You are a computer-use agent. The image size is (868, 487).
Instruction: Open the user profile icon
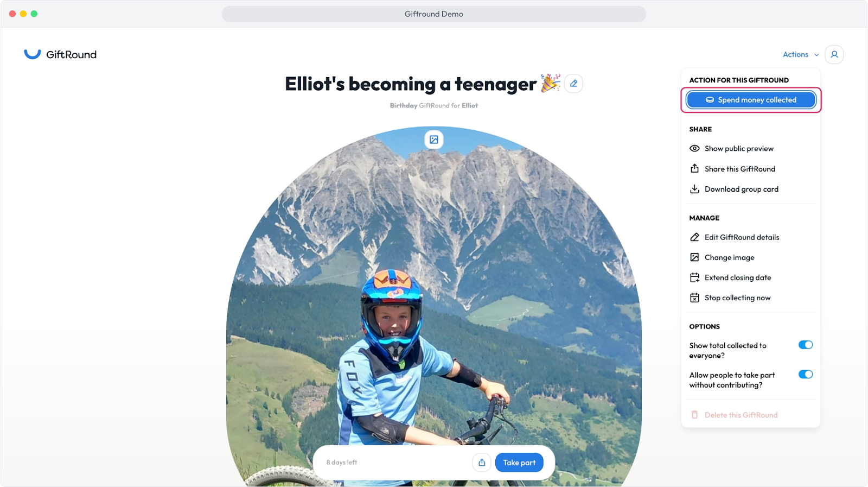click(834, 54)
